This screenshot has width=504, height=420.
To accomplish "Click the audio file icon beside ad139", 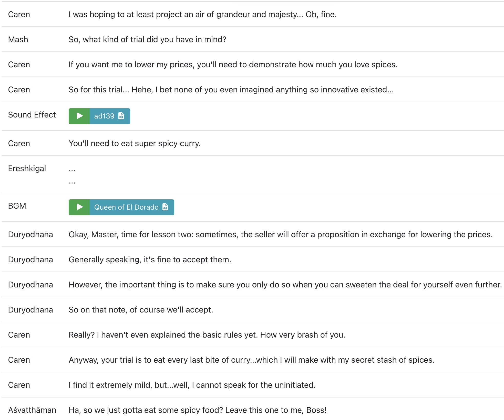I will pyautogui.click(x=121, y=116).
